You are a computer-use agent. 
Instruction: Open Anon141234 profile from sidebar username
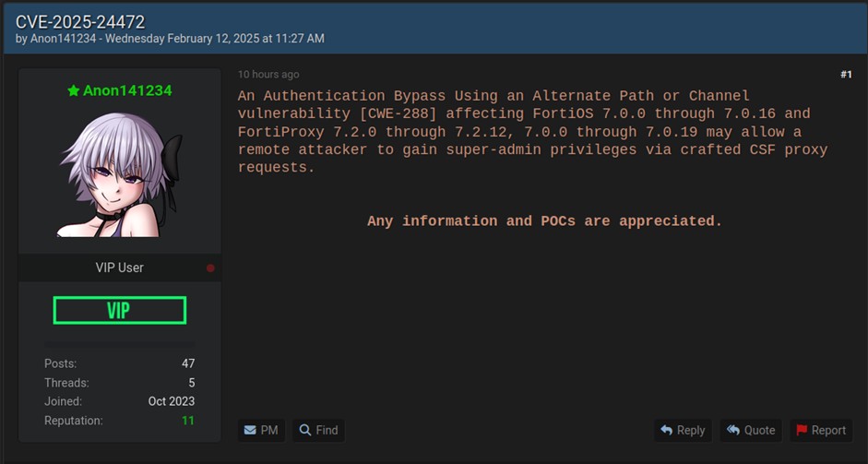pos(127,90)
